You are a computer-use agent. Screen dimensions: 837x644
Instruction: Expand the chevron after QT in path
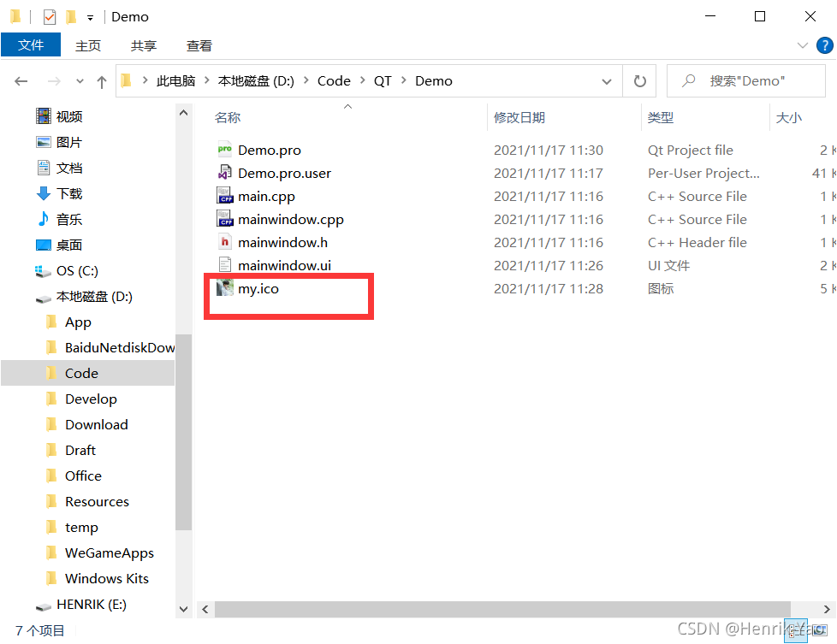[x=404, y=80]
